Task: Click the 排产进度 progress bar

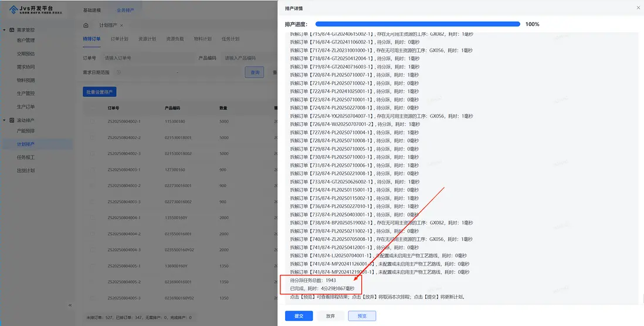Action: coord(418,24)
